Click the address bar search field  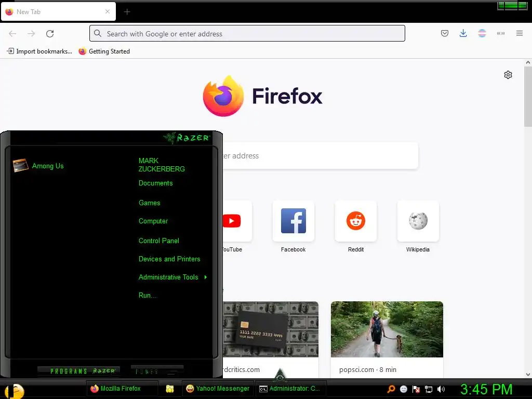(247, 34)
